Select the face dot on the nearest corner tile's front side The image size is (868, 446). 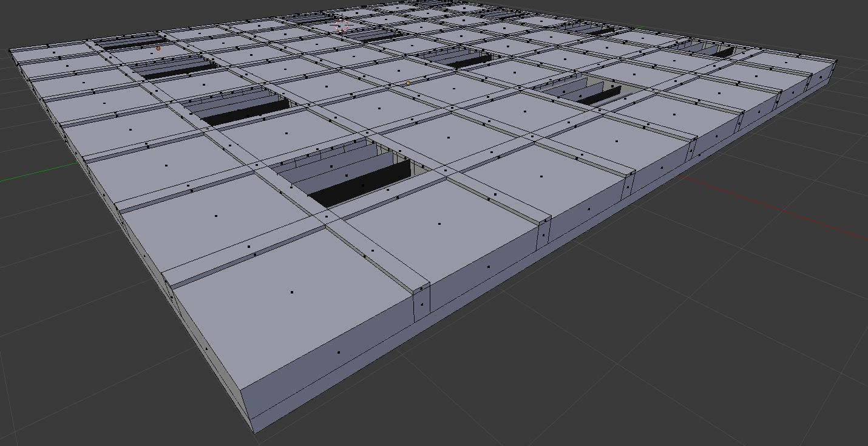tap(339, 352)
